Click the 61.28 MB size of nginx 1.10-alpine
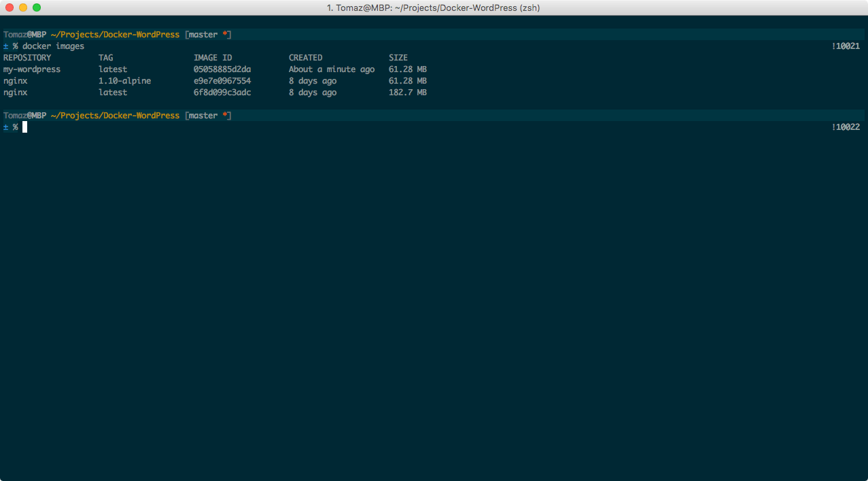The height and width of the screenshot is (481, 868). click(408, 81)
